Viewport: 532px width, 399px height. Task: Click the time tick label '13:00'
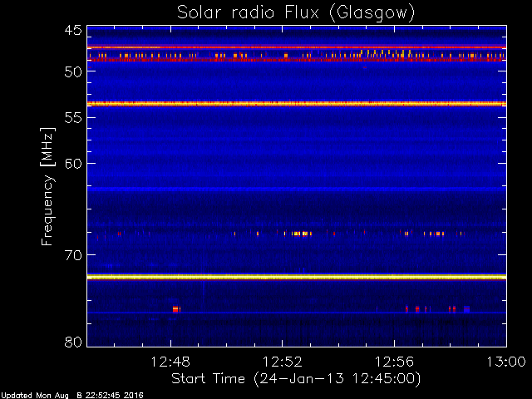click(x=506, y=362)
